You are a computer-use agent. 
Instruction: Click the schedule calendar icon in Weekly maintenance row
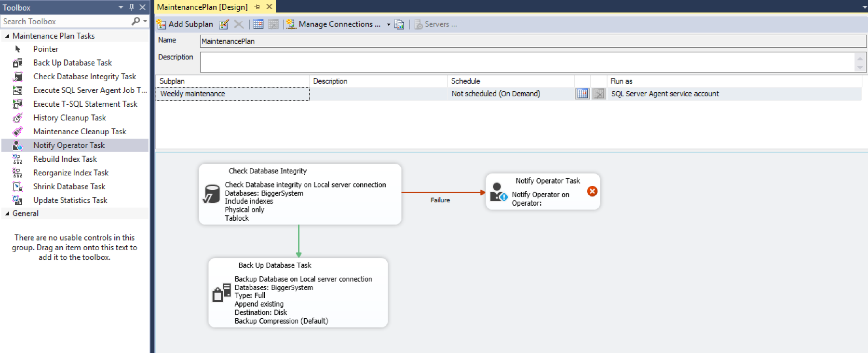click(x=582, y=94)
